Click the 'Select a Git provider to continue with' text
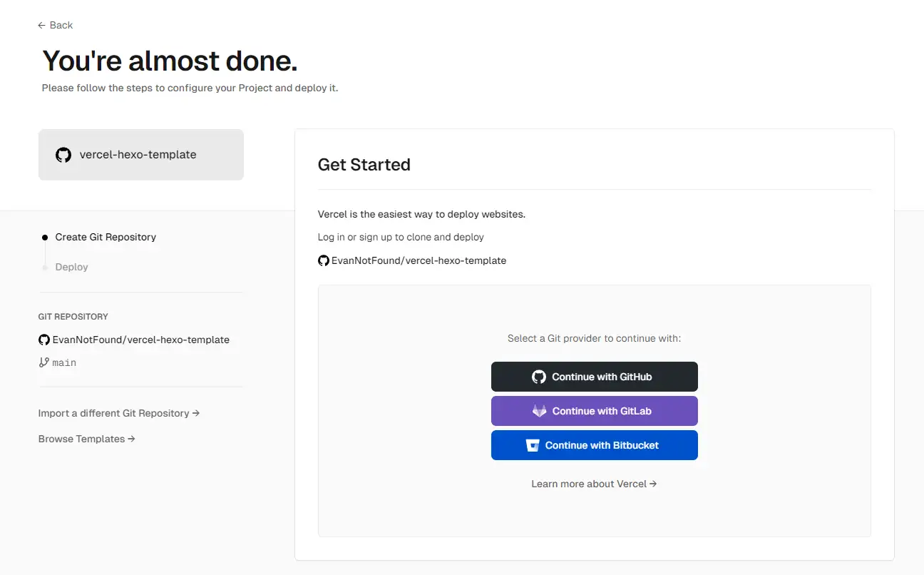The image size is (924, 575). [595, 338]
